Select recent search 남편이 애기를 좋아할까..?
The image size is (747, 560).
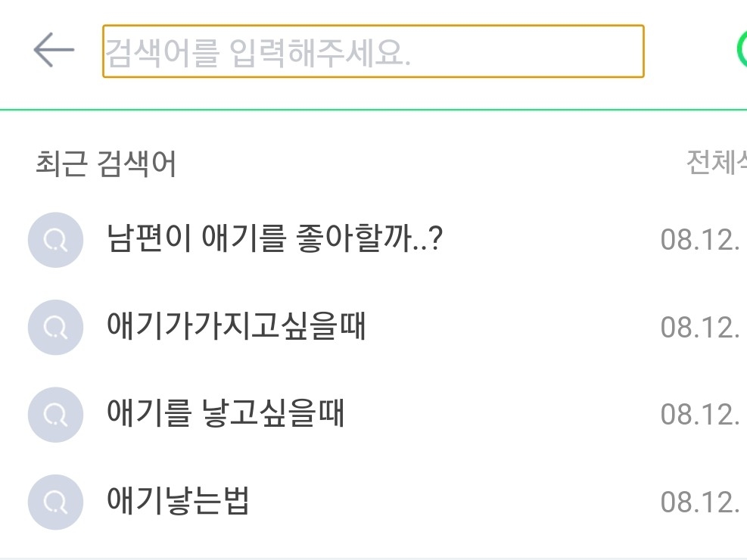point(275,240)
